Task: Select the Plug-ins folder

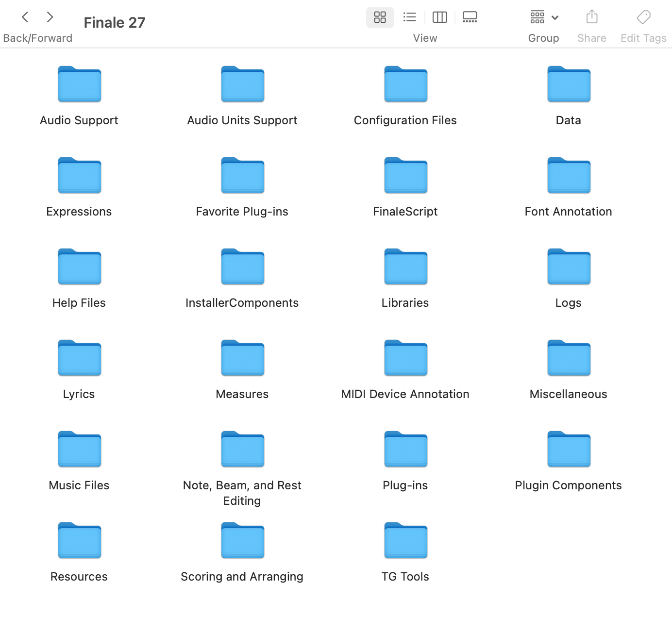Action: tap(405, 449)
